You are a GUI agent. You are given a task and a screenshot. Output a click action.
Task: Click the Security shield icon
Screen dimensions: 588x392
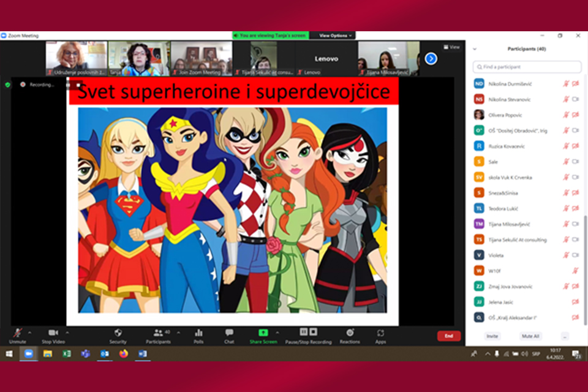coord(118,333)
